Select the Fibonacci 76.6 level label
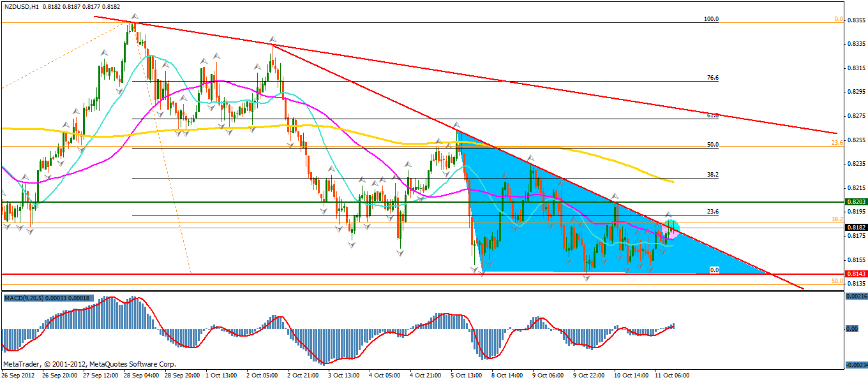The width and height of the screenshot is (868, 380). coord(712,78)
